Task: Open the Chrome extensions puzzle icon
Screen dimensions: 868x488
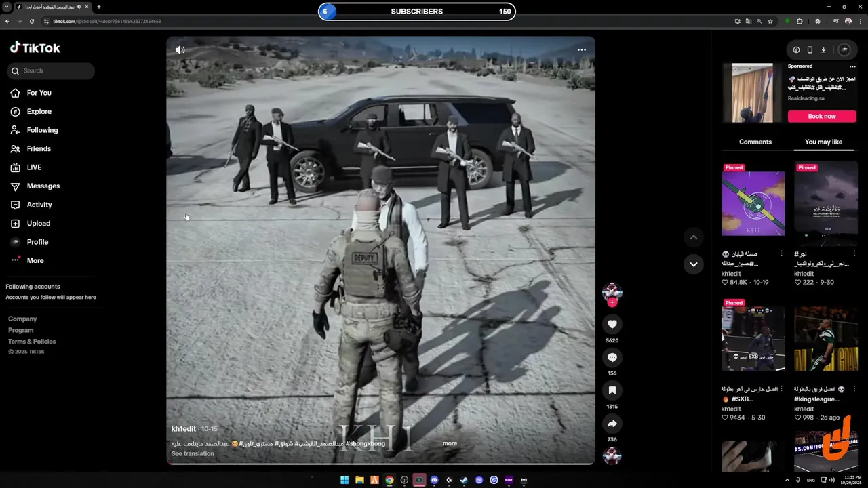Action: click(x=800, y=21)
